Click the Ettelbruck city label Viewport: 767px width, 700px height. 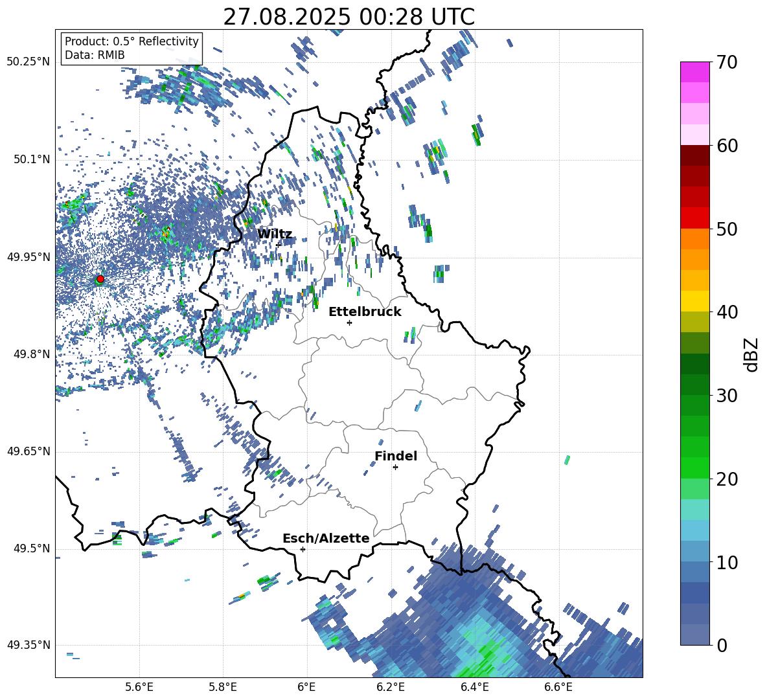[365, 312]
